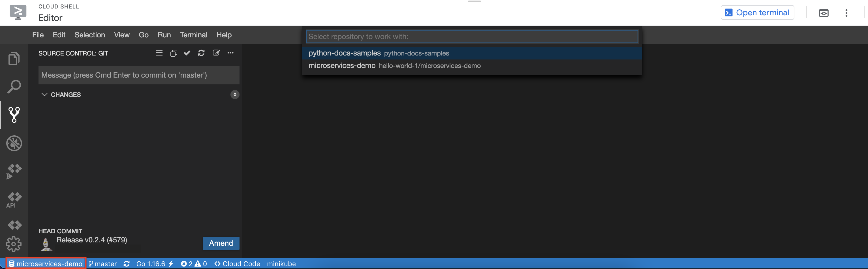Click the commit signed-off pencil icon
This screenshot has width=868, height=269.
coord(216,53)
